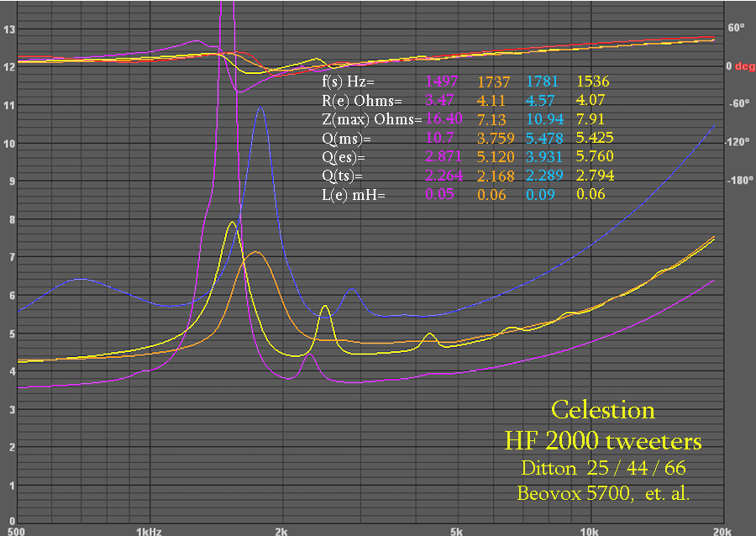Image resolution: width=756 pixels, height=536 pixels.
Task: Click the Q(ts) value 2.289
Action: 544,176
